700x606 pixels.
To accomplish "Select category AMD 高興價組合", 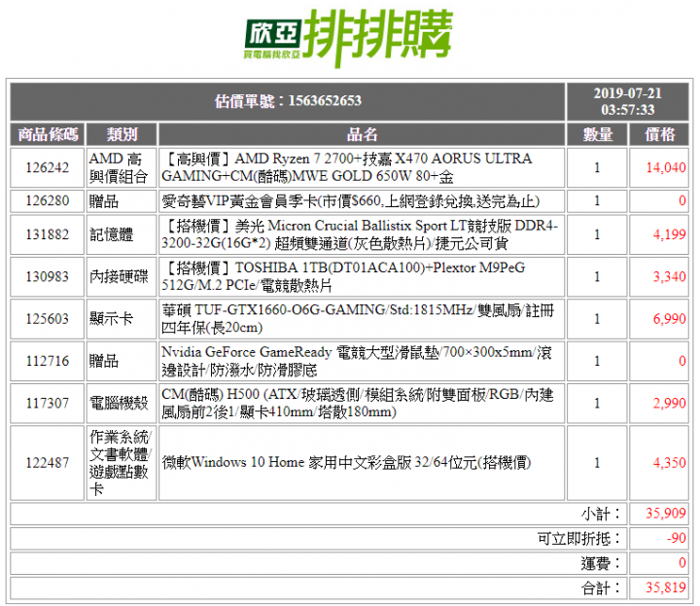I will pyautogui.click(x=119, y=168).
